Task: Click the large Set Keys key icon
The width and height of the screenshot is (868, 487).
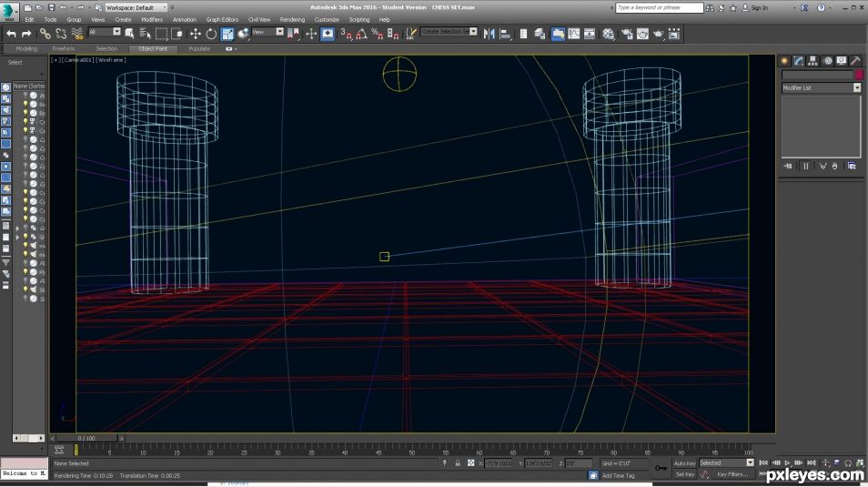Action: pos(661,469)
